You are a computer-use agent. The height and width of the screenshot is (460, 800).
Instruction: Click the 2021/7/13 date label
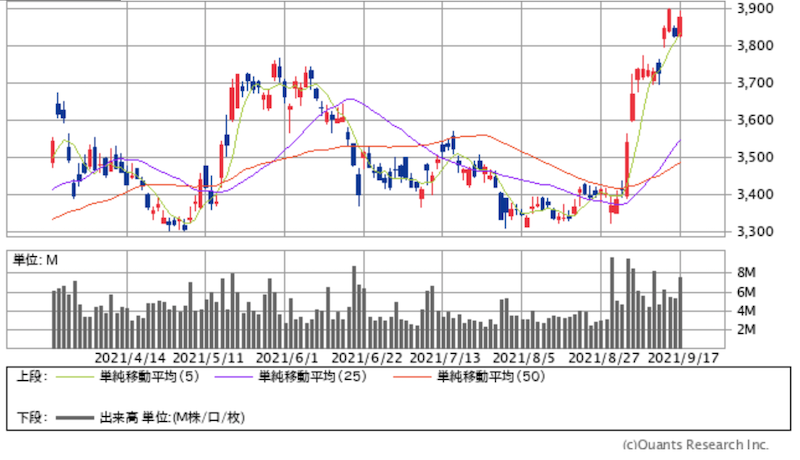pyautogui.click(x=445, y=358)
